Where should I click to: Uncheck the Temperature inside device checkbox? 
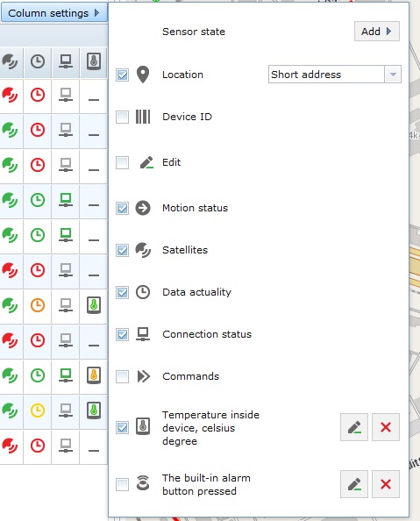tap(122, 428)
